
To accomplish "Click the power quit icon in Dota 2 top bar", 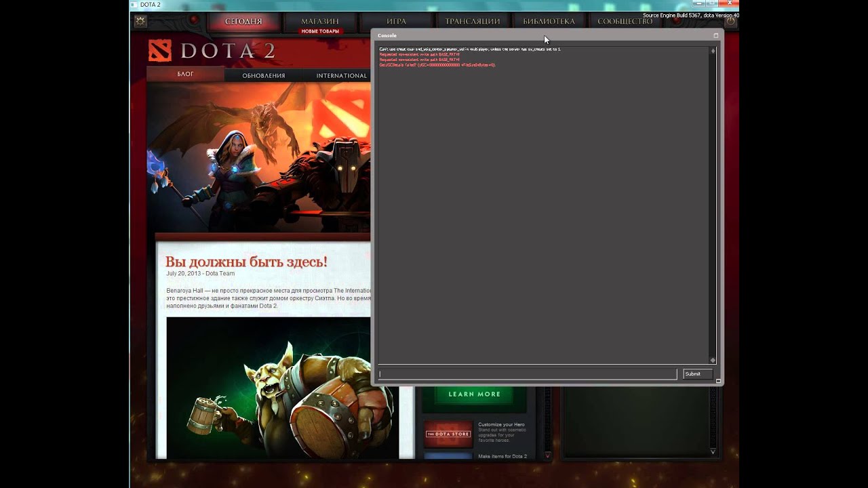I will coord(730,21).
